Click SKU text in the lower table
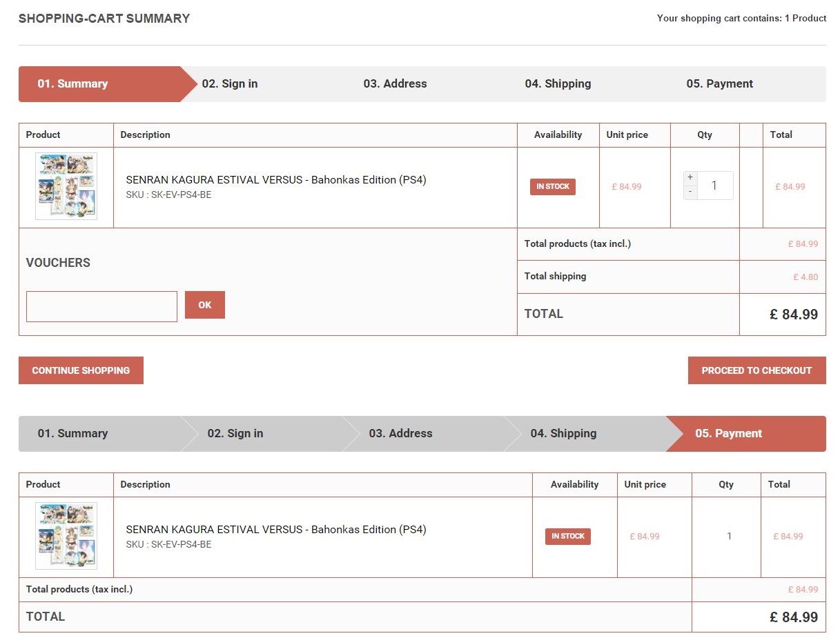840x638 pixels. [168, 545]
